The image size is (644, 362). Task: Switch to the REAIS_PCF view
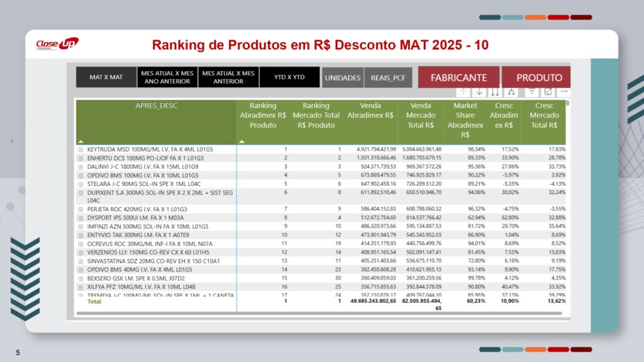388,78
